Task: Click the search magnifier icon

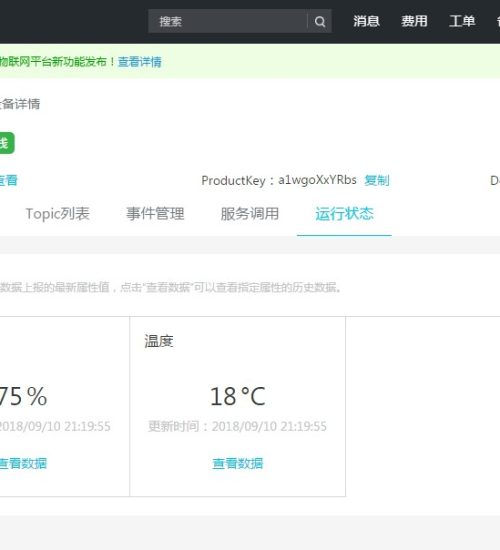Action: pyautogui.click(x=320, y=21)
